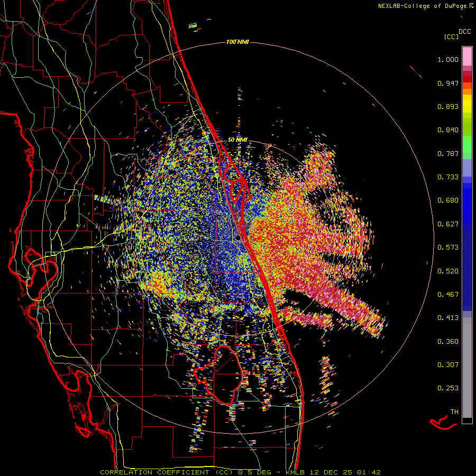Screen dimensions: 476x476
Task: Select the 0.467 scale value
Action: (x=448, y=295)
